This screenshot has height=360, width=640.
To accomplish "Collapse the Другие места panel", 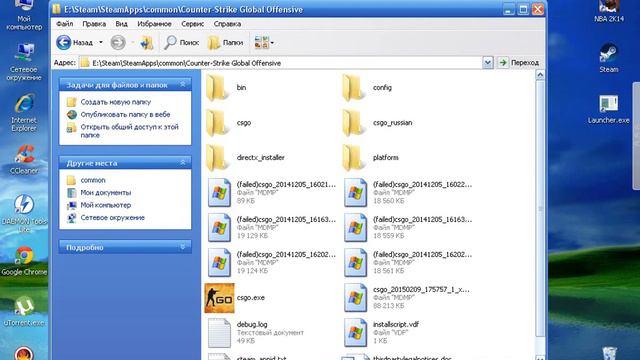I will coord(182,162).
